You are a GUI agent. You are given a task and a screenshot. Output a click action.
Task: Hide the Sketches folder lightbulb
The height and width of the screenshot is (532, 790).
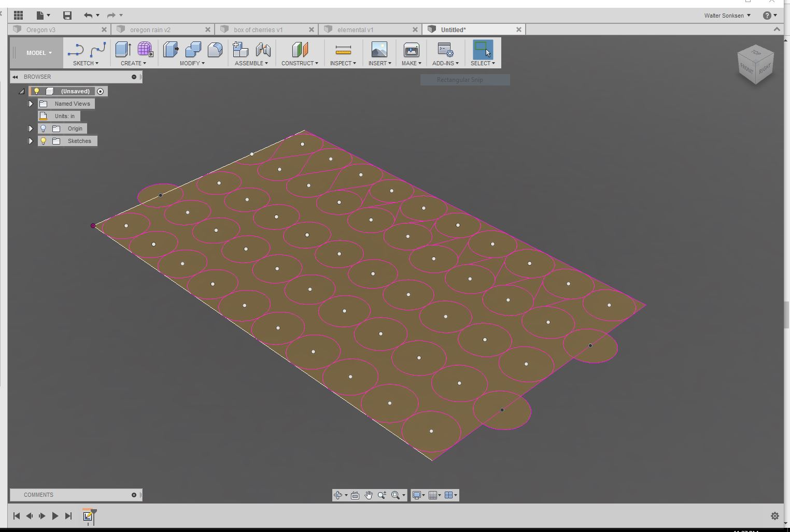pyautogui.click(x=44, y=141)
